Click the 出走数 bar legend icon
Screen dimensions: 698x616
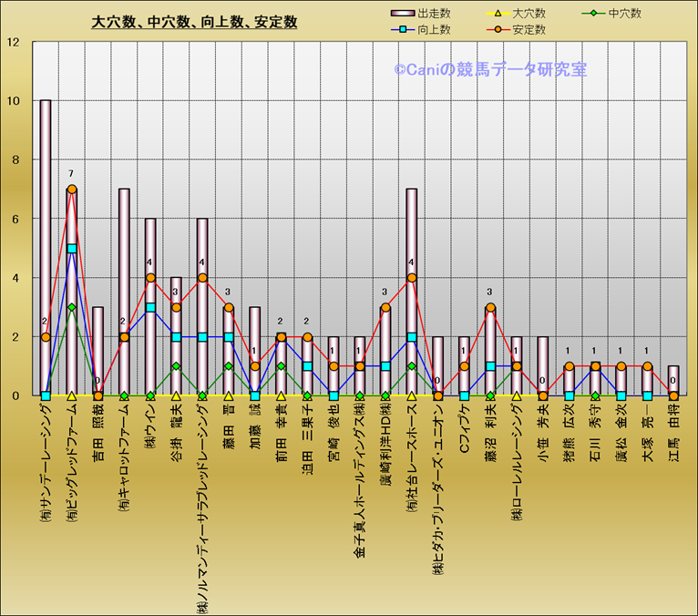tap(402, 14)
